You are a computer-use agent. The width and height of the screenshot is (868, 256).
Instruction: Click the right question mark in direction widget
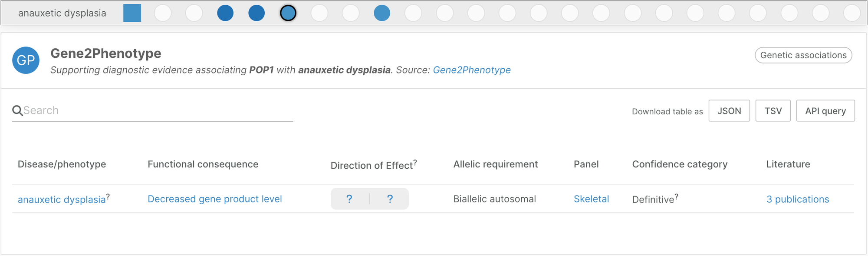(390, 199)
